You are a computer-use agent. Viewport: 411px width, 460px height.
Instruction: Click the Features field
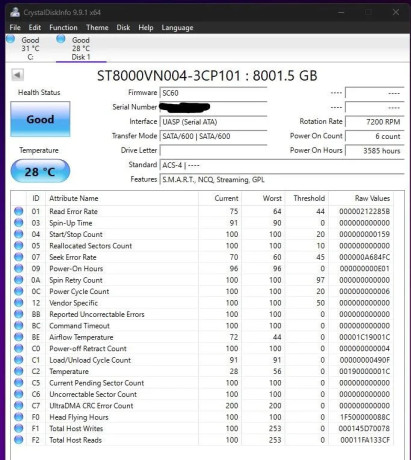pos(282,180)
